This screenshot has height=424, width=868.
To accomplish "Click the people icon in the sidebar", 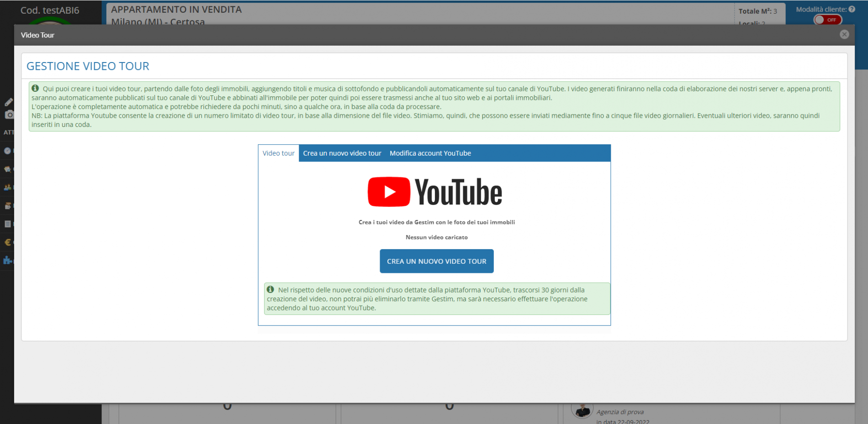I will [7, 187].
